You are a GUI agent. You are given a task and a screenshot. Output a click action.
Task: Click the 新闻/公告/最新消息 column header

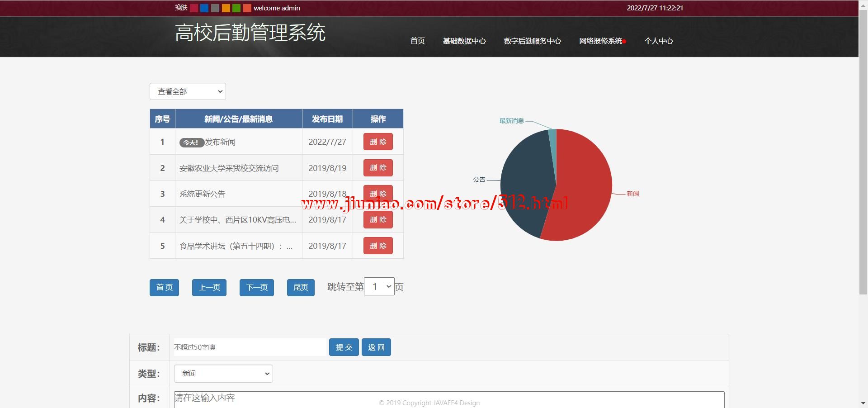click(x=238, y=119)
